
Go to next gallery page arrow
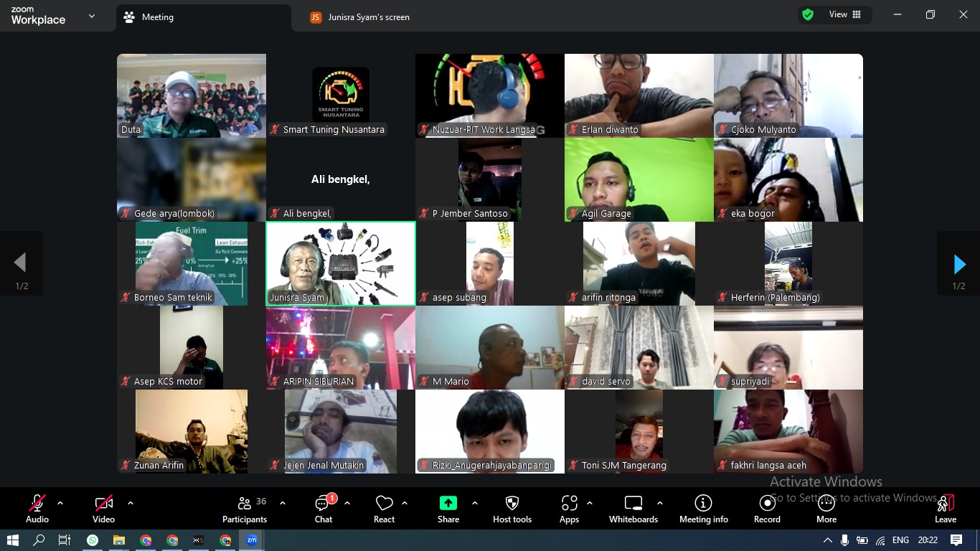(x=958, y=265)
